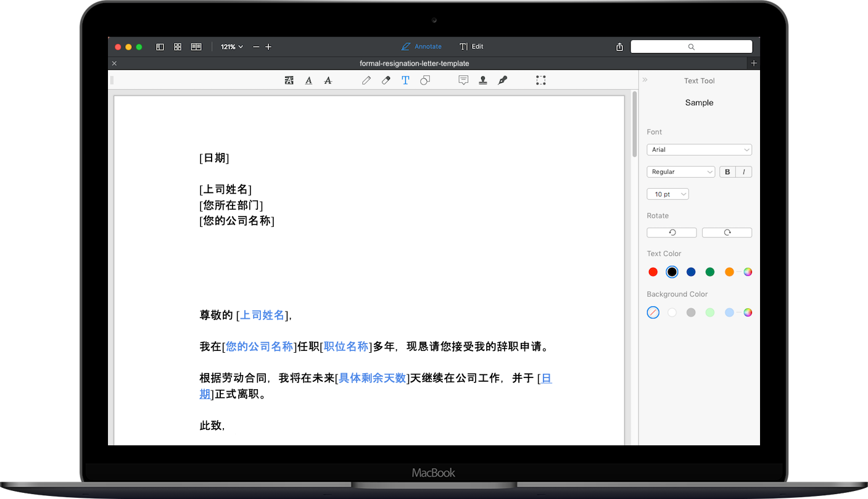Choose green text color
This screenshot has width=868, height=499.
click(710, 272)
